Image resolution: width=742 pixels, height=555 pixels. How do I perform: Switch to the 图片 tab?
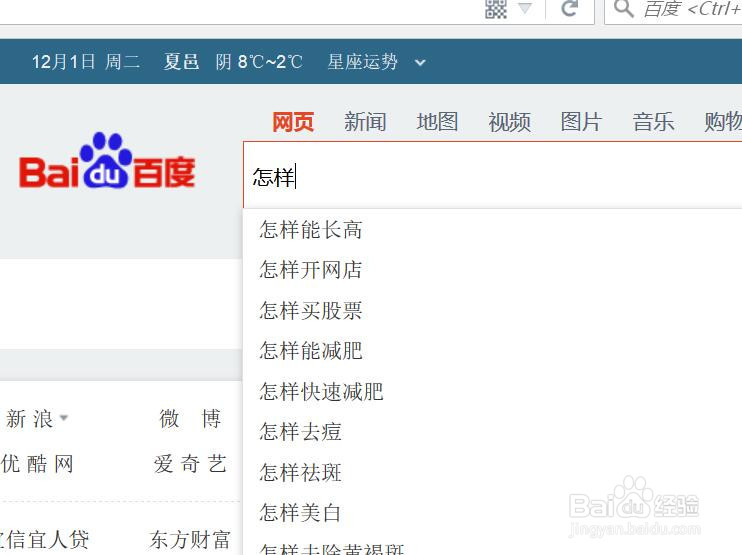click(x=581, y=122)
